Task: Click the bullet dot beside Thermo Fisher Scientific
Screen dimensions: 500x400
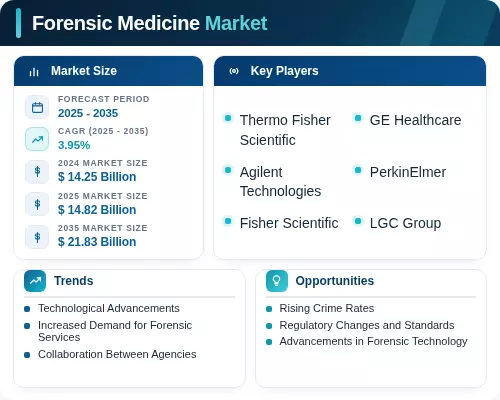Action: coord(228,118)
